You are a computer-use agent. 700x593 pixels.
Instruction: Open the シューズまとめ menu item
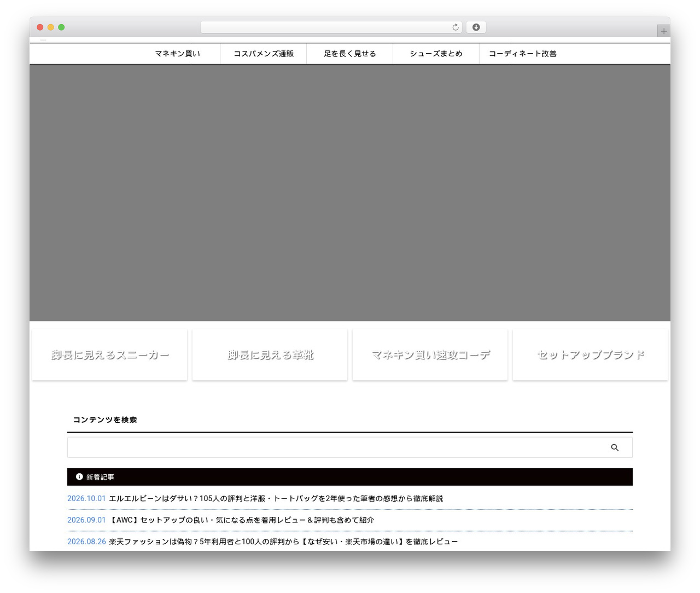click(x=436, y=54)
